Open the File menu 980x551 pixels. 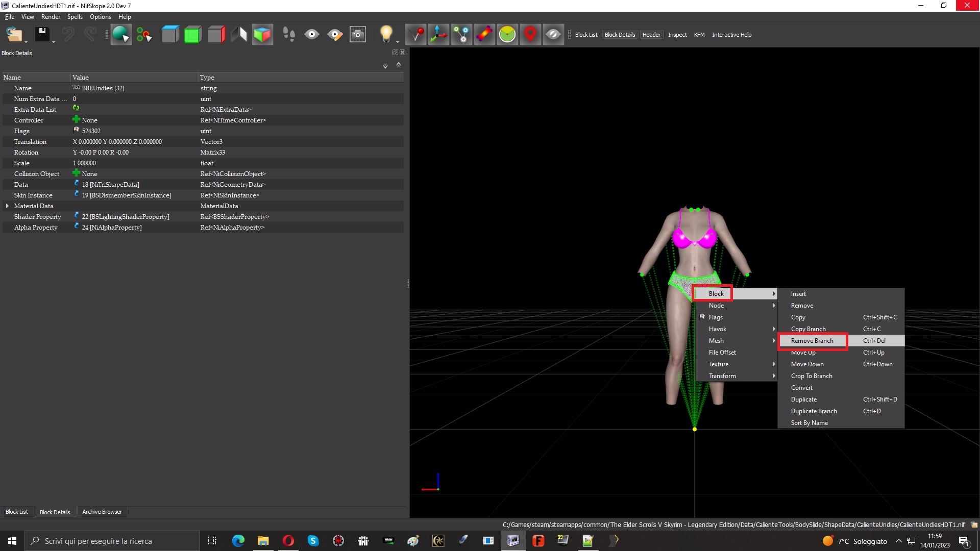[x=10, y=17]
